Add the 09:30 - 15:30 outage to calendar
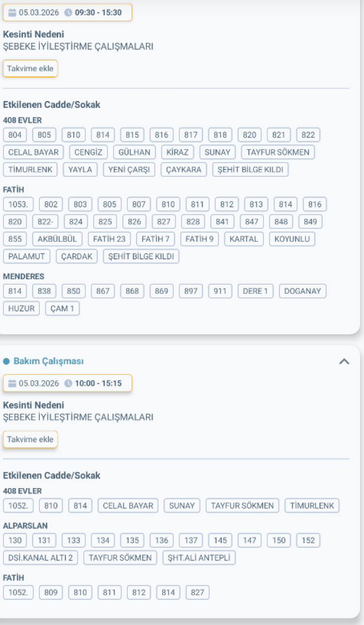Viewport: 364px width, 625px height. click(30, 68)
